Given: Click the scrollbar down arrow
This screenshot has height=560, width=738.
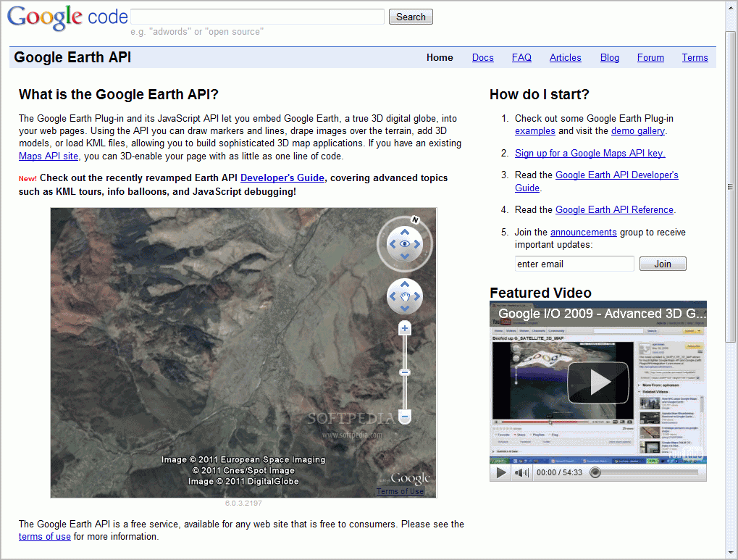Looking at the screenshot, I should 730,553.
